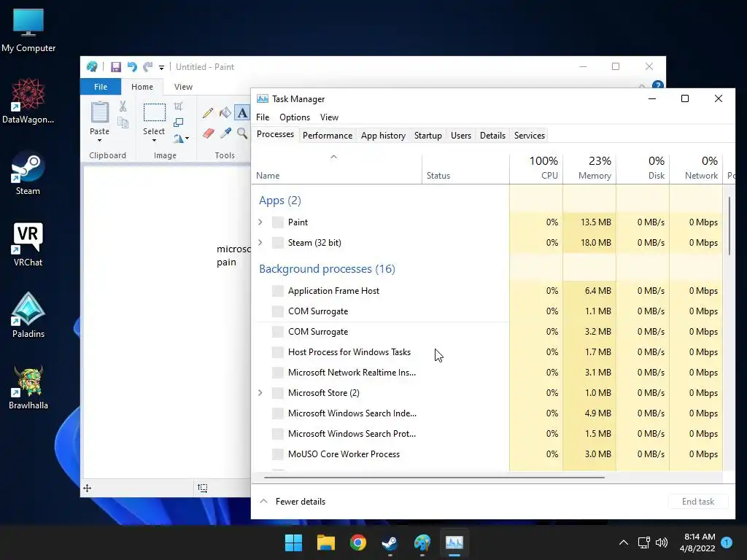Screen dimensions: 747x560
Task: Switch to the Performance tab
Action: (328, 136)
